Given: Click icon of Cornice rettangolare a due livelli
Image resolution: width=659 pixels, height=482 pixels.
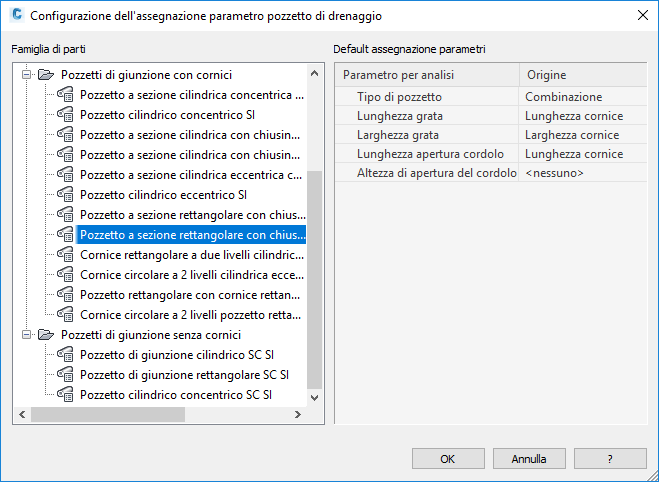Looking at the screenshot, I should 67,255.
